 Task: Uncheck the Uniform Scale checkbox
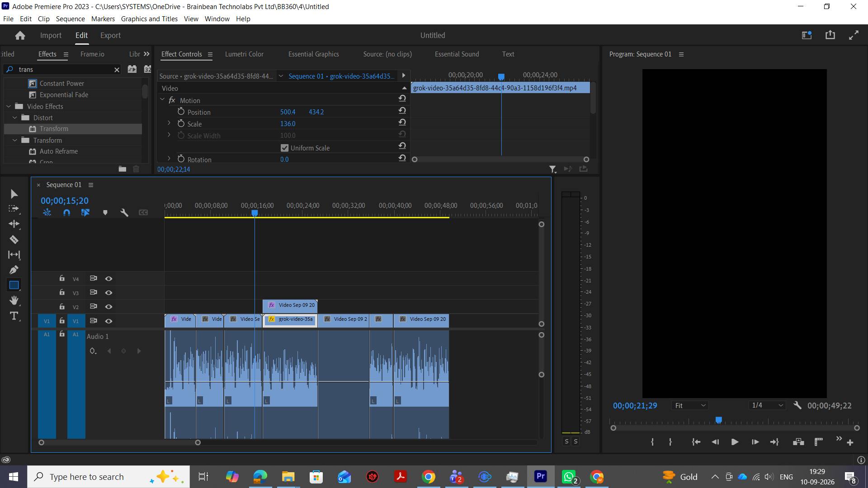tap(284, 148)
